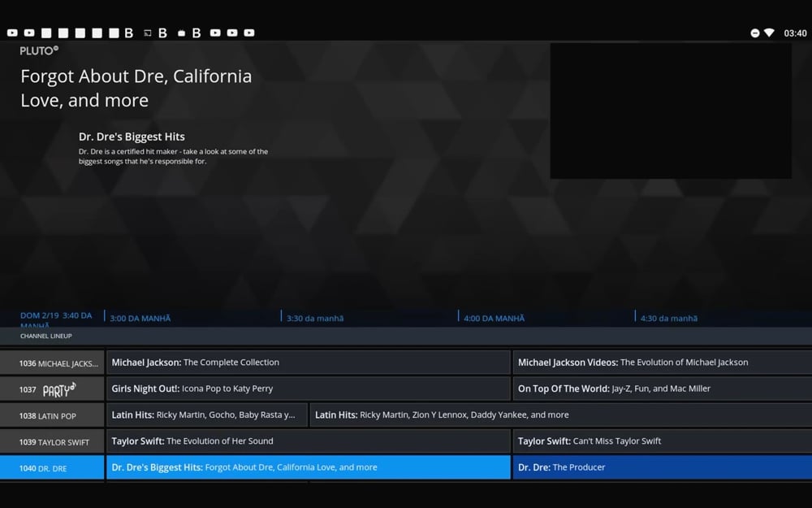Click the 4:30 da manhã time marker
The width and height of the screenshot is (812, 508).
pos(668,319)
